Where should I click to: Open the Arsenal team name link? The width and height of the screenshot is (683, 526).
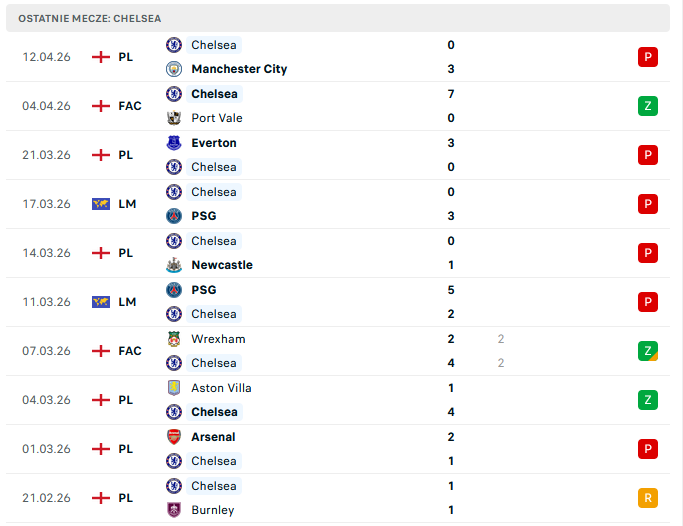213,437
